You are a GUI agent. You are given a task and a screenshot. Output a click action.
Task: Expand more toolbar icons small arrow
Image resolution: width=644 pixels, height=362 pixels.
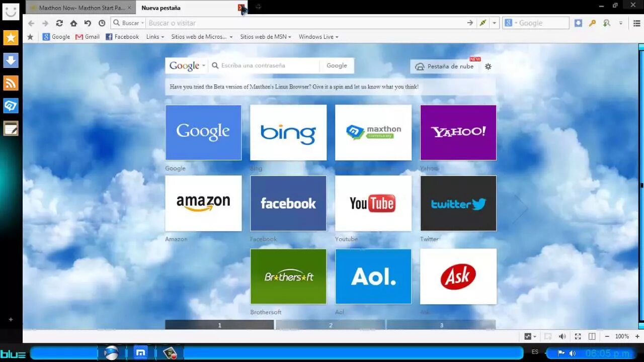click(621, 23)
